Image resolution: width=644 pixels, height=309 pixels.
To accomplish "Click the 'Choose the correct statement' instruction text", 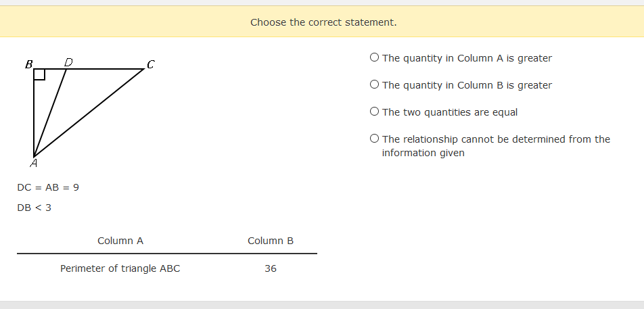I will click(323, 22).
